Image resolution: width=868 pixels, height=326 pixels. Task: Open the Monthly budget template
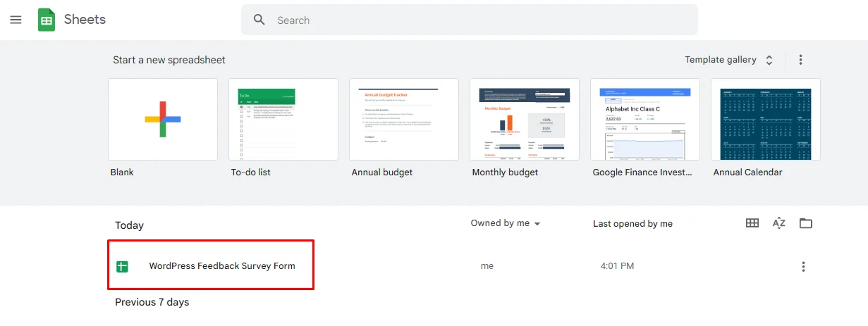525,119
